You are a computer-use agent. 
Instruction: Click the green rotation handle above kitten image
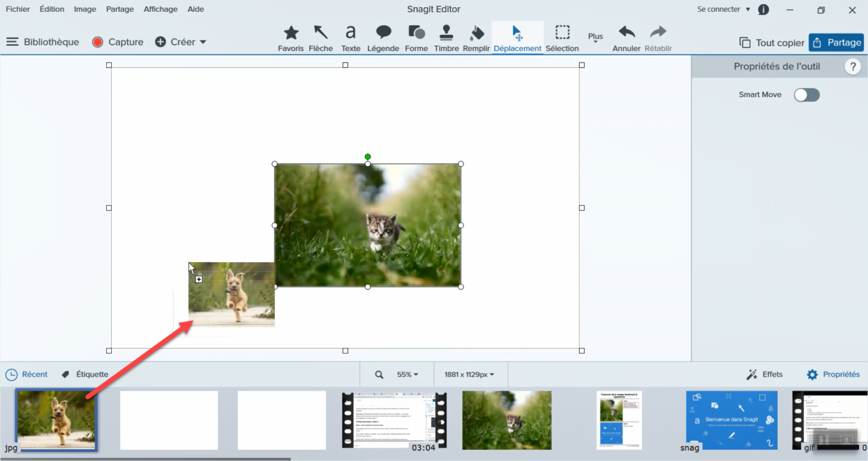pyautogui.click(x=368, y=156)
